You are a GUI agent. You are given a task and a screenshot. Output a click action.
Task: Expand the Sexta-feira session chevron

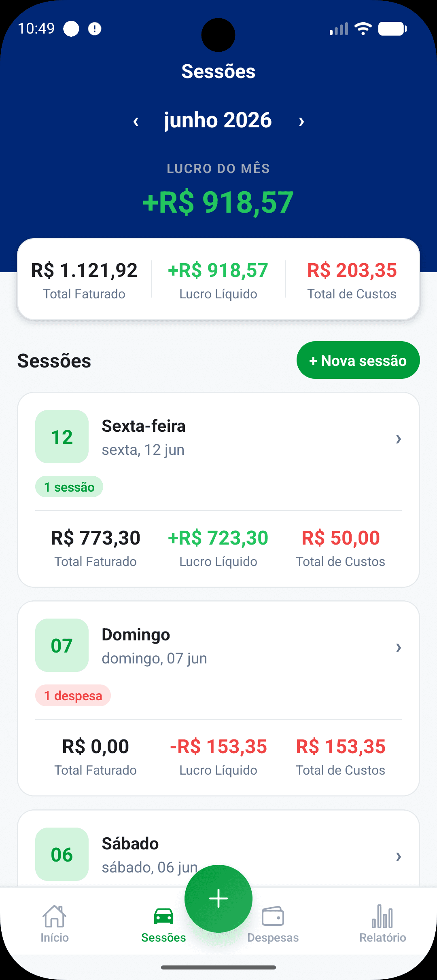(399, 439)
